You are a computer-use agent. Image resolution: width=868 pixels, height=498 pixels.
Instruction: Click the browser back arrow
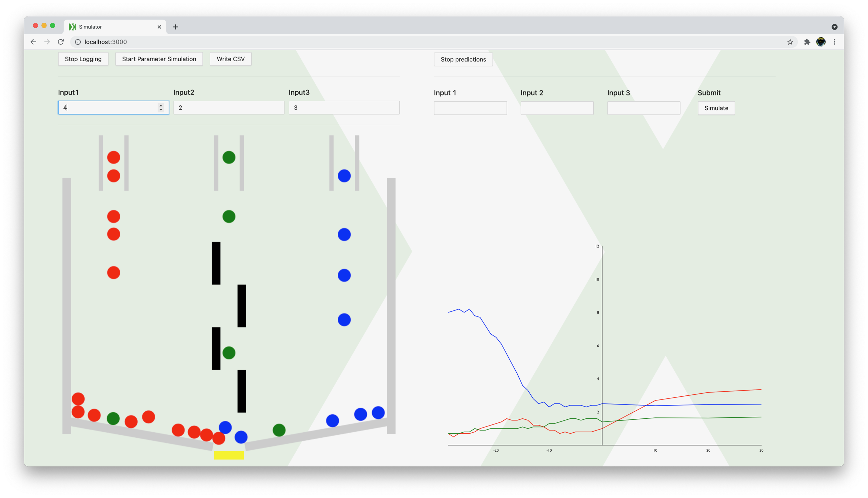(x=33, y=42)
